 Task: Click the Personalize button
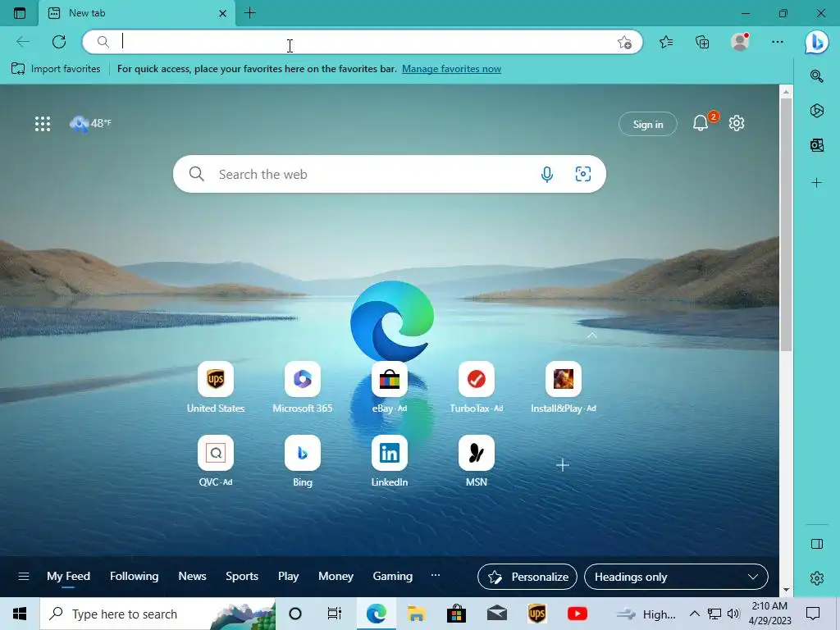coord(527,577)
